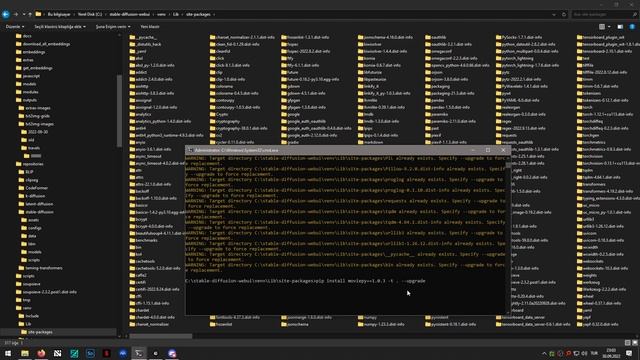This screenshot has height=360, width=640.
Task: Select the 'numpy' folder below the console
Action: pos(367,317)
